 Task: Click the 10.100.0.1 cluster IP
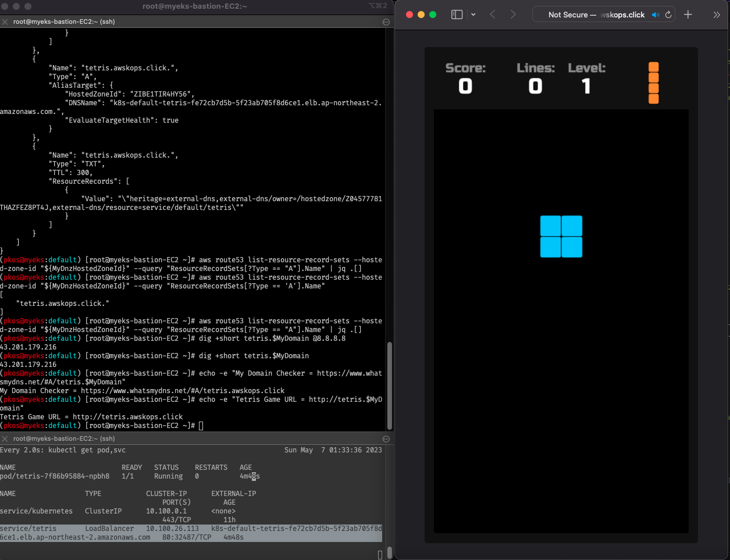tap(166, 511)
